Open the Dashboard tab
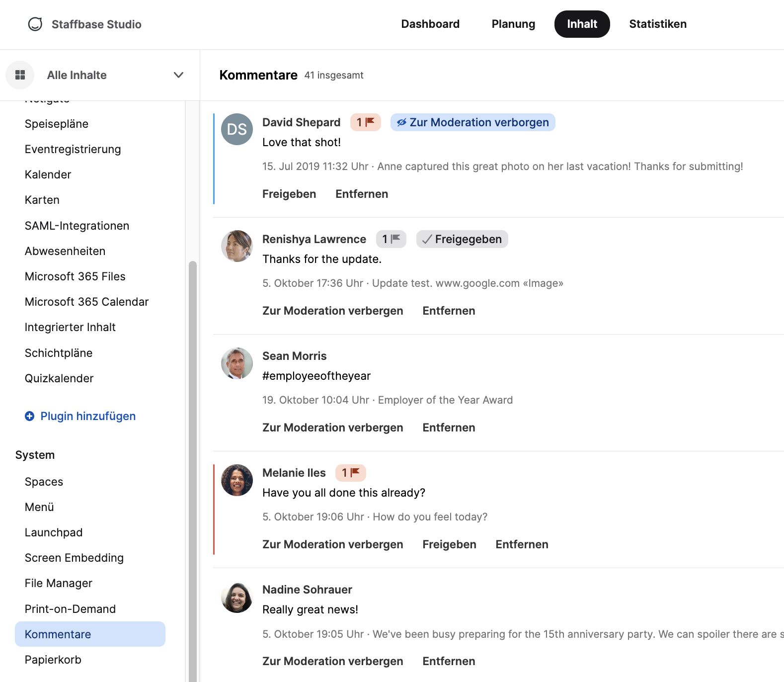 click(430, 24)
